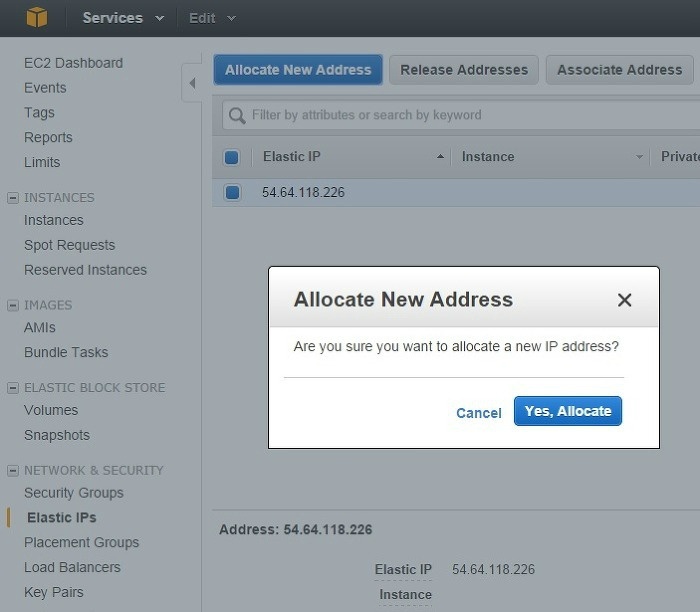Select Elastic IPs in sidebar
Viewport: 700px width, 612px height.
click(x=62, y=518)
